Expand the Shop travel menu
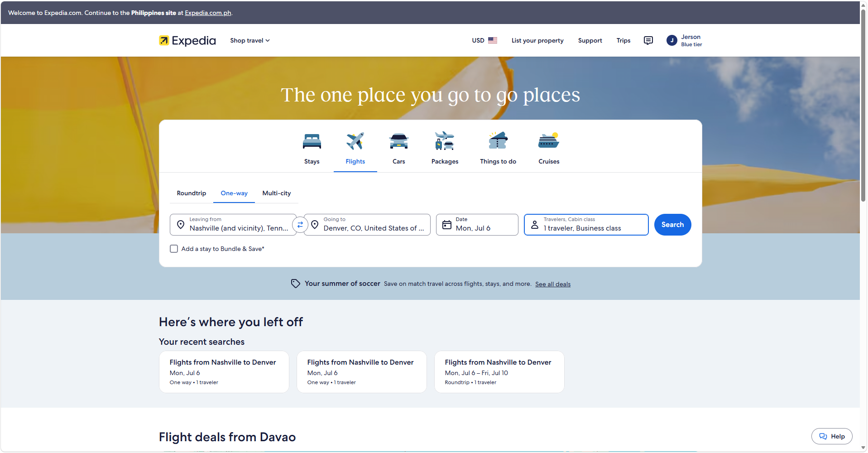Image resolution: width=868 pixels, height=453 pixels. pyautogui.click(x=250, y=40)
